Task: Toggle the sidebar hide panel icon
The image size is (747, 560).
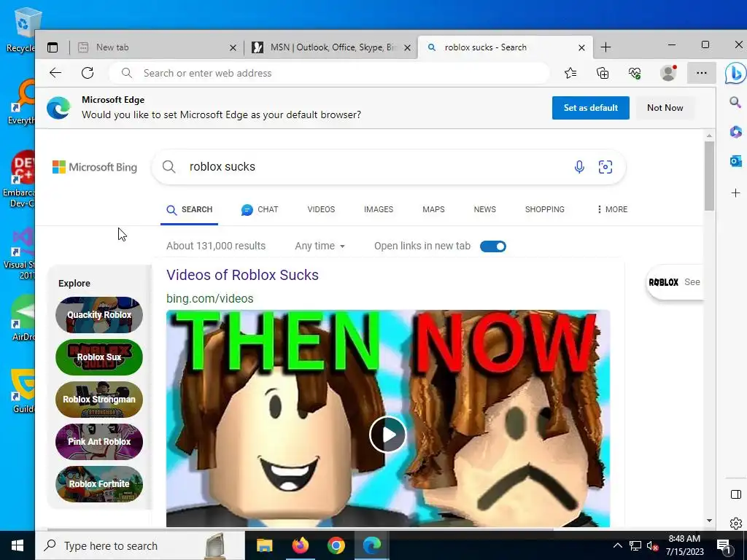Action: click(735, 494)
